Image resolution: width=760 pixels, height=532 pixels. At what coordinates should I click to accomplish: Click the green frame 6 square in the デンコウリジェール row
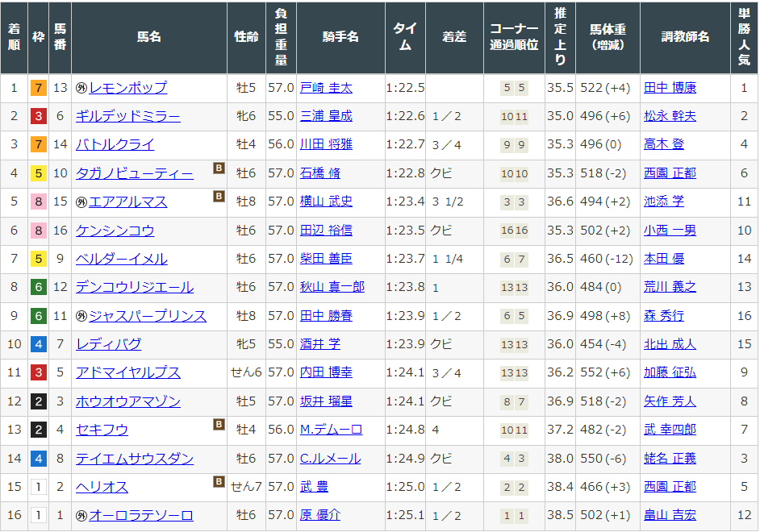coord(39,288)
